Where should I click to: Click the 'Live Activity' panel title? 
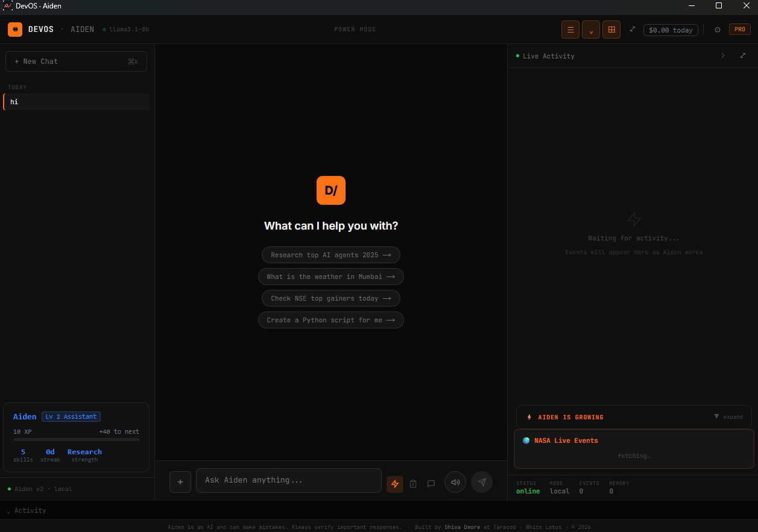click(549, 56)
